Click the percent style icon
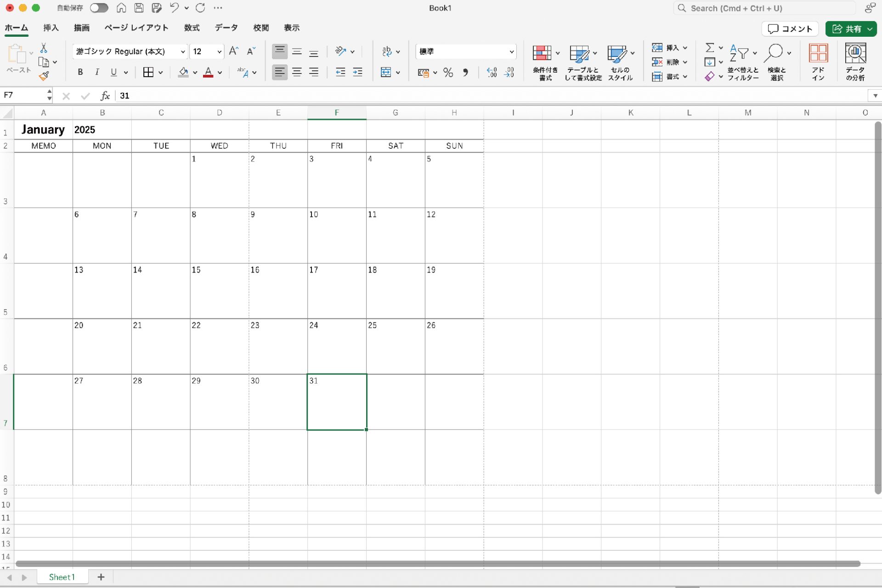 click(x=448, y=73)
